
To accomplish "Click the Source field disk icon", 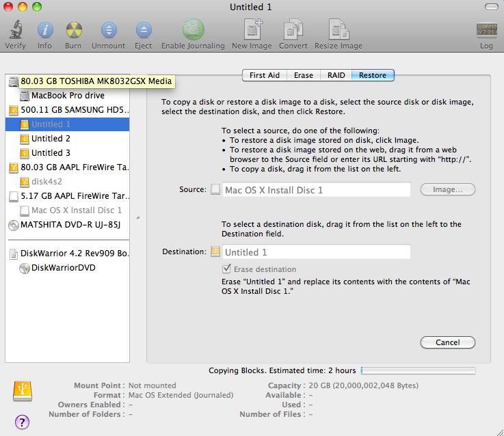I will pos(215,189).
